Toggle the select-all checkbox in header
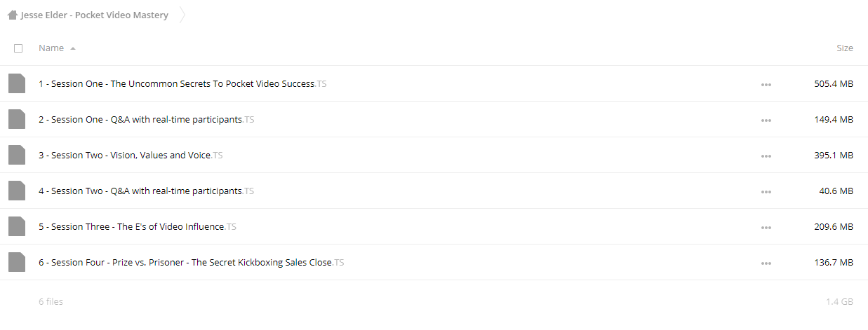Screen dimensions: 868x330 [x=18, y=48]
